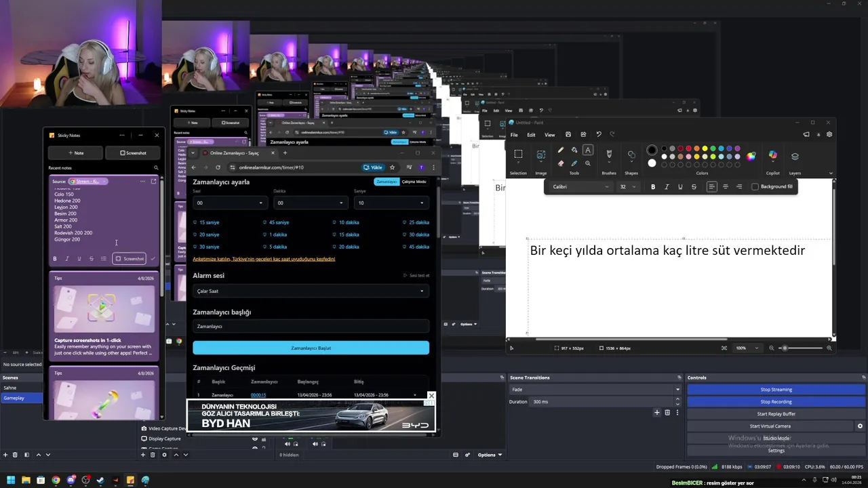Select the Text tool in Paint
The width and height of the screenshot is (868, 488).
pos(588,150)
